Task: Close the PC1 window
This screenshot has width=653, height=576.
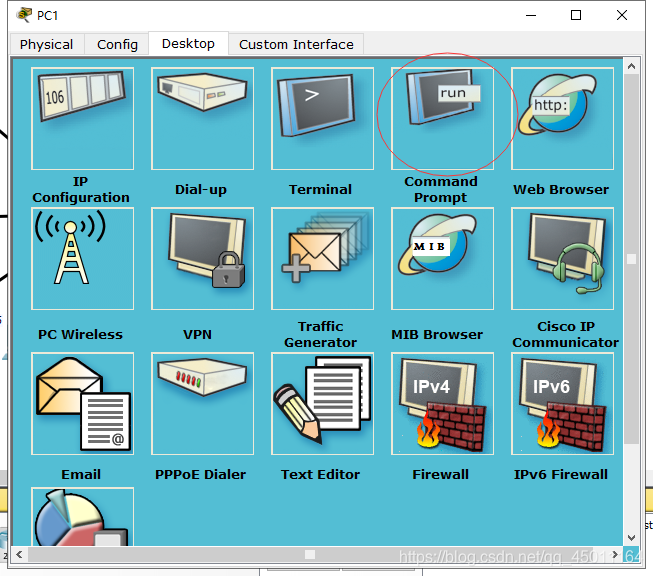Action: (x=622, y=15)
